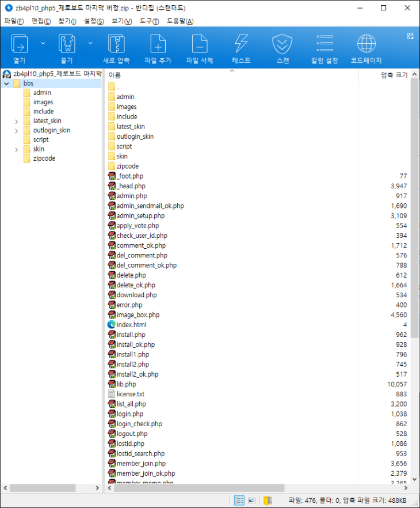Click the file list scroll down arrow
The height and width of the screenshot is (508, 420).
[x=414, y=479]
